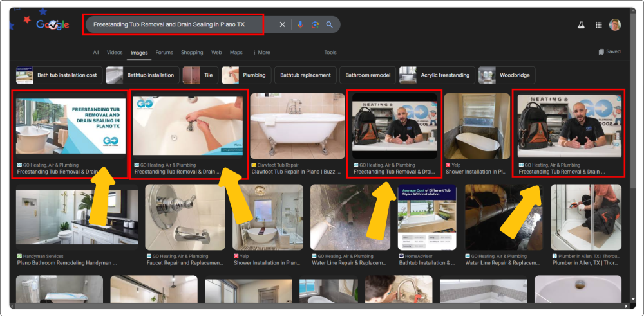Click Clawfoot Tub Repair source label

tap(275, 165)
